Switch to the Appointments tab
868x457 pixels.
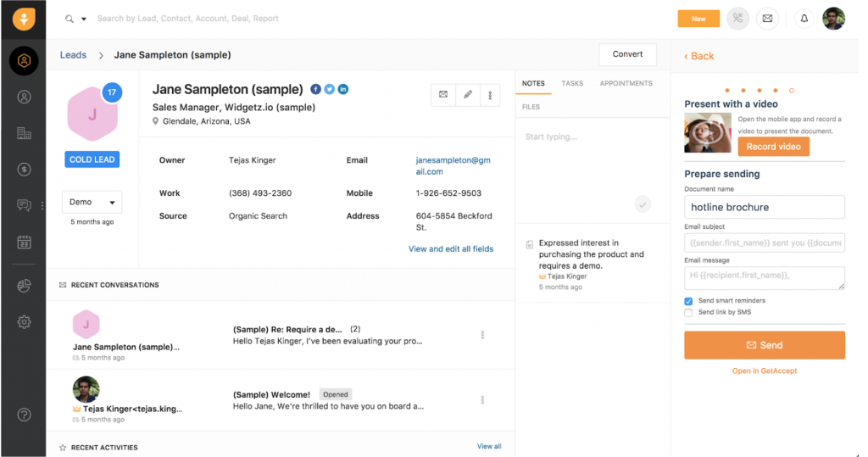(626, 84)
